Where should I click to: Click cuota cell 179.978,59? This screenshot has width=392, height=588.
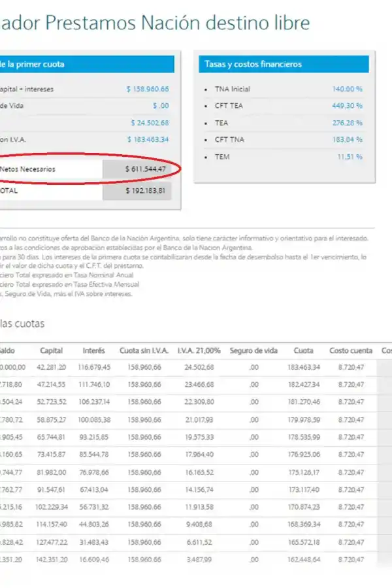tap(304, 419)
